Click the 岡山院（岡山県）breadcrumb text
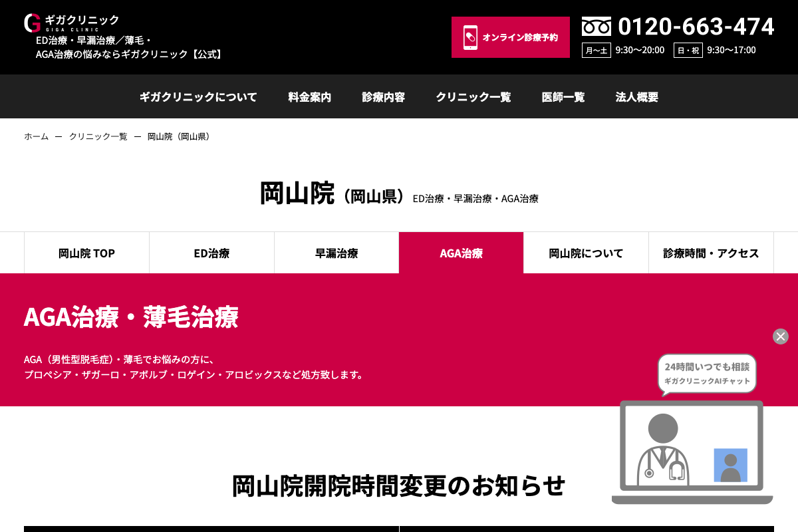798x532 pixels. click(x=179, y=136)
